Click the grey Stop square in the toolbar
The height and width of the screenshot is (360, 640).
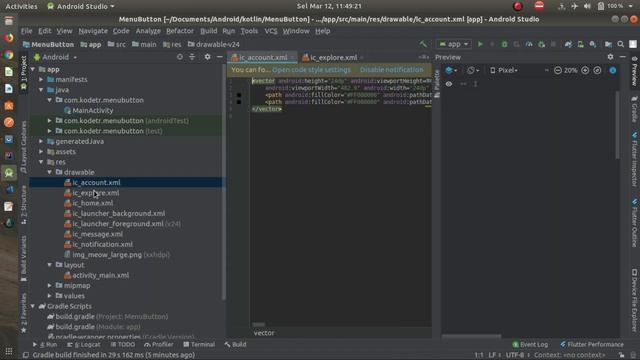(x=553, y=44)
